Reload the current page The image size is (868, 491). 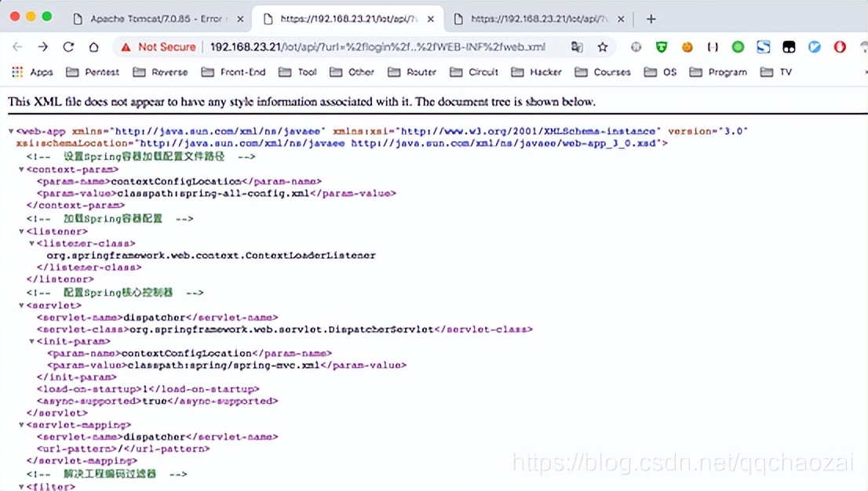tap(68, 47)
